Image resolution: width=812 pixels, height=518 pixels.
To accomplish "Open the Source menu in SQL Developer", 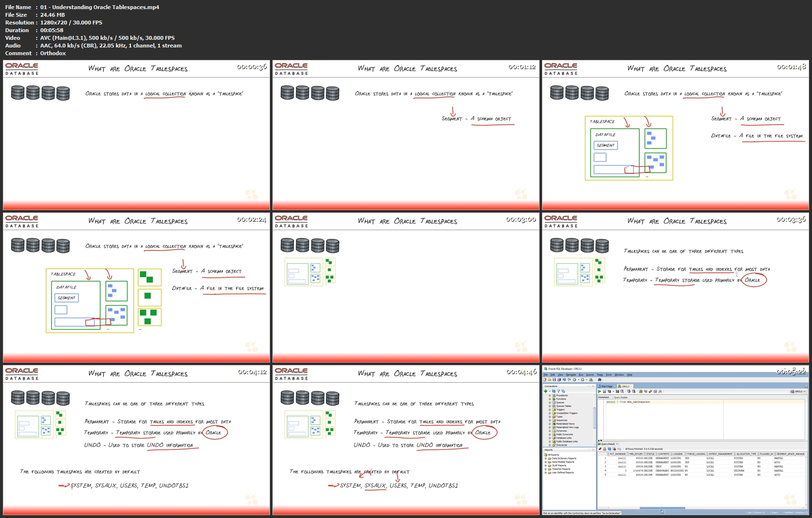I will (x=590, y=375).
